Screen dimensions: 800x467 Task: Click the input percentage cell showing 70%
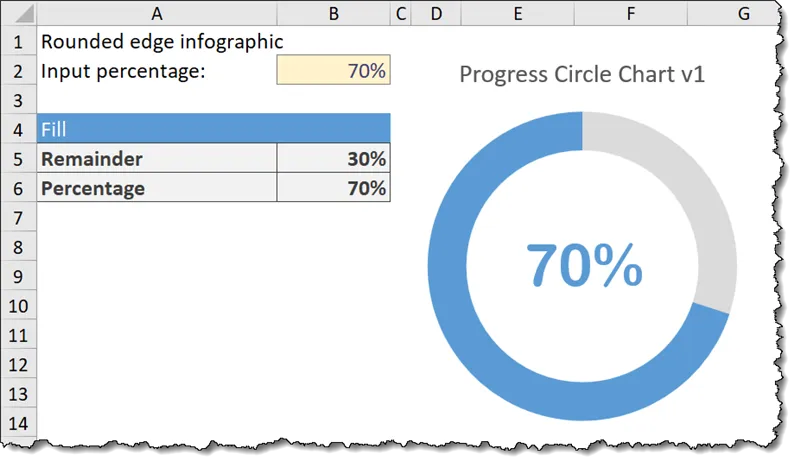333,71
